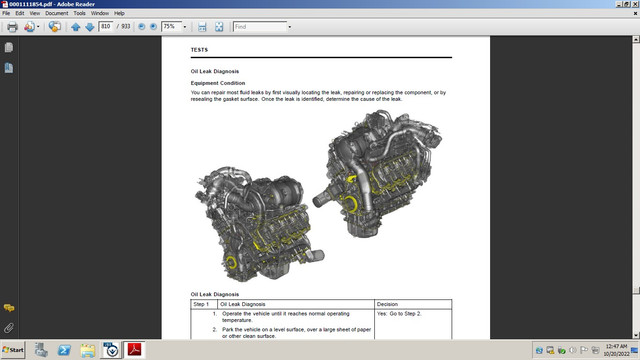Viewport: 640px width, 360px height.
Task: Click the total page count '933'
Action: coord(126,27)
